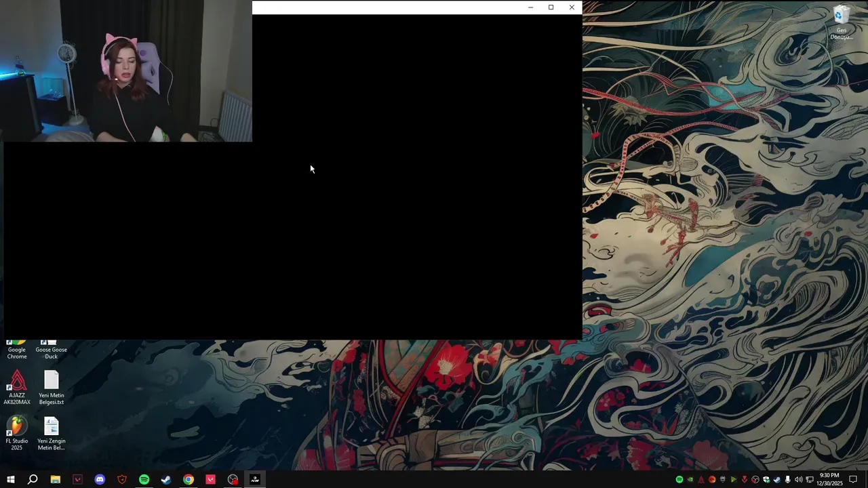868x488 pixels.
Task: Switch to OBS Studio on the taskbar
Action: (x=233, y=479)
